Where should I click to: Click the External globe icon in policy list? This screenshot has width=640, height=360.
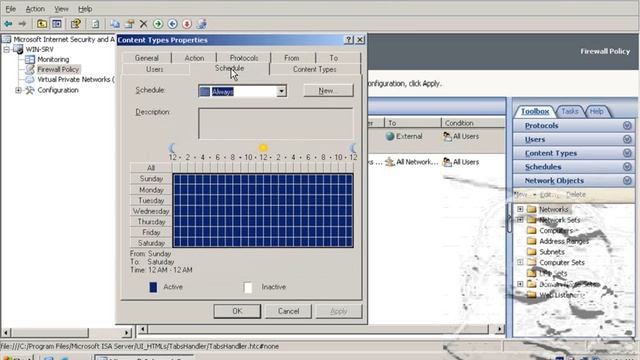pyautogui.click(x=390, y=136)
